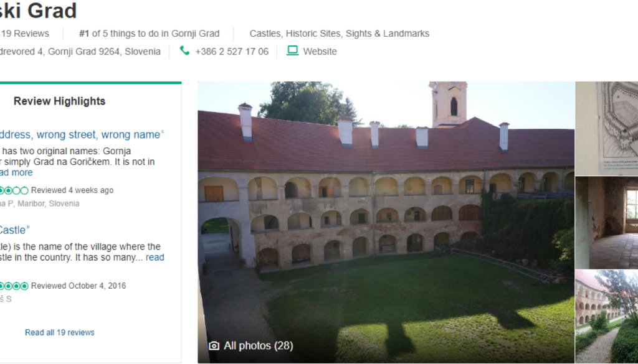Open the Castle review title
The image size is (638, 364).
click(15, 230)
